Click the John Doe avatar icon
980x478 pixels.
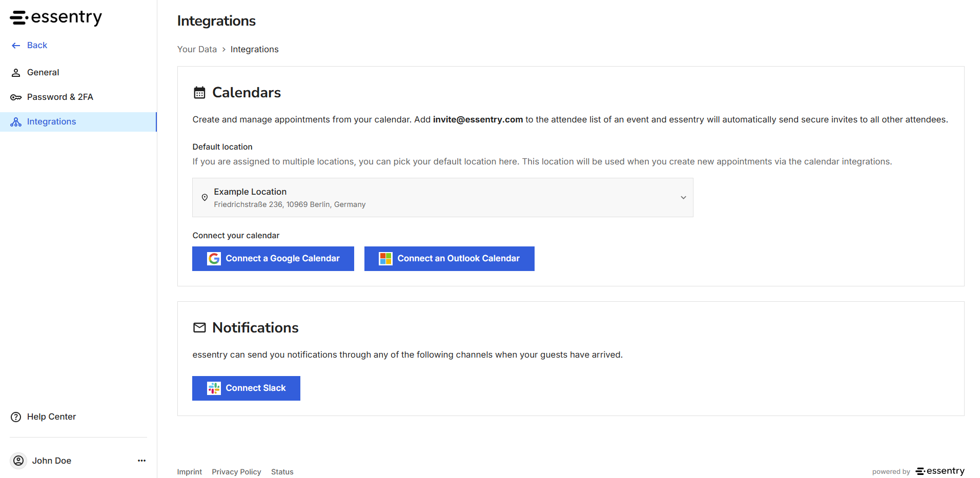[18, 461]
